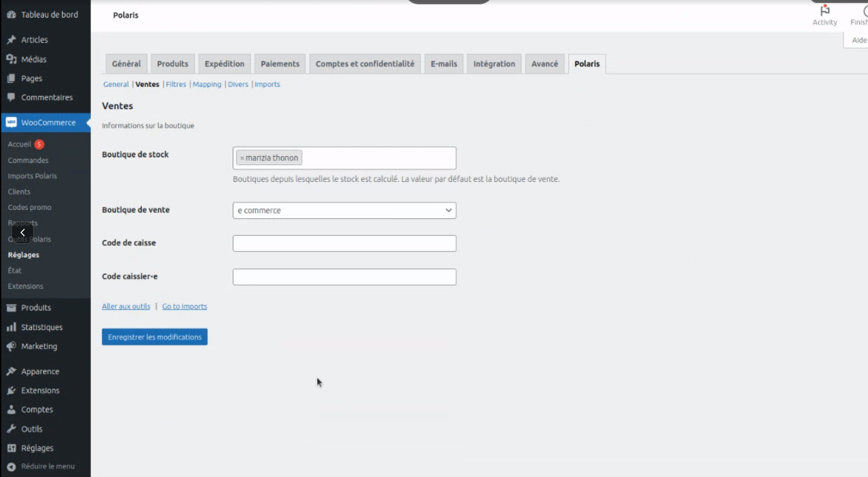The image size is (868, 477).
Task: Click into the Code de caisse field
Action: point(344,244)
